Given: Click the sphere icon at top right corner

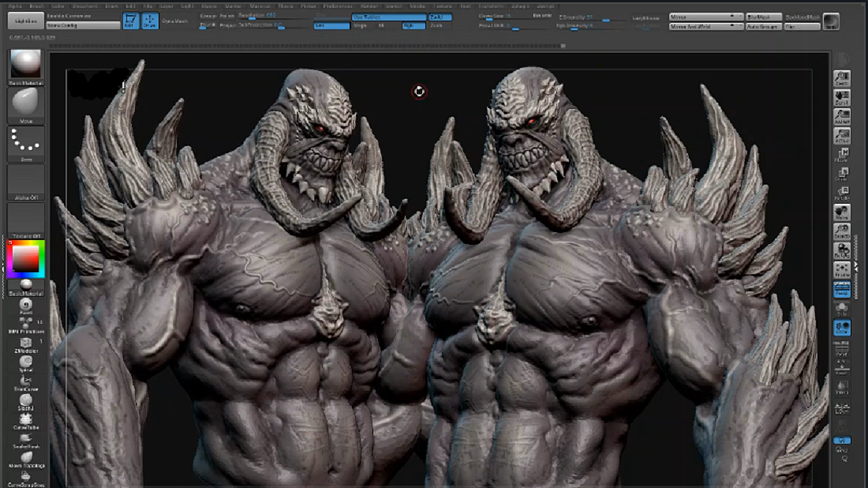Looking at the screenshot, I should coord(831,21).
